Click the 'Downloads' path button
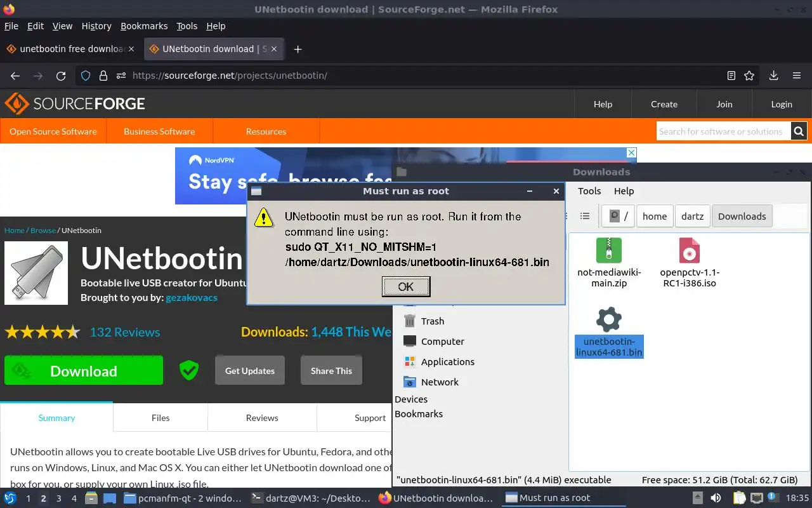Screen dimensions: 812x508 742,216
